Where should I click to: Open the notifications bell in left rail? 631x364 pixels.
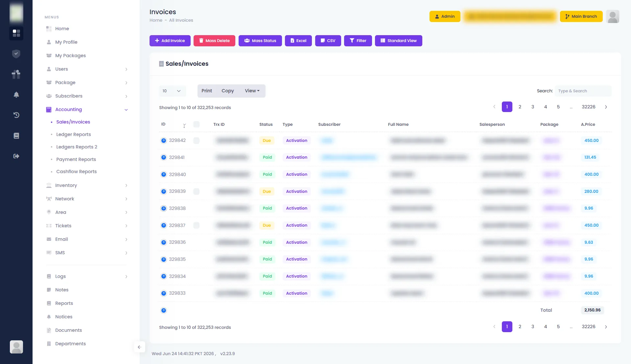coord(16,95)
